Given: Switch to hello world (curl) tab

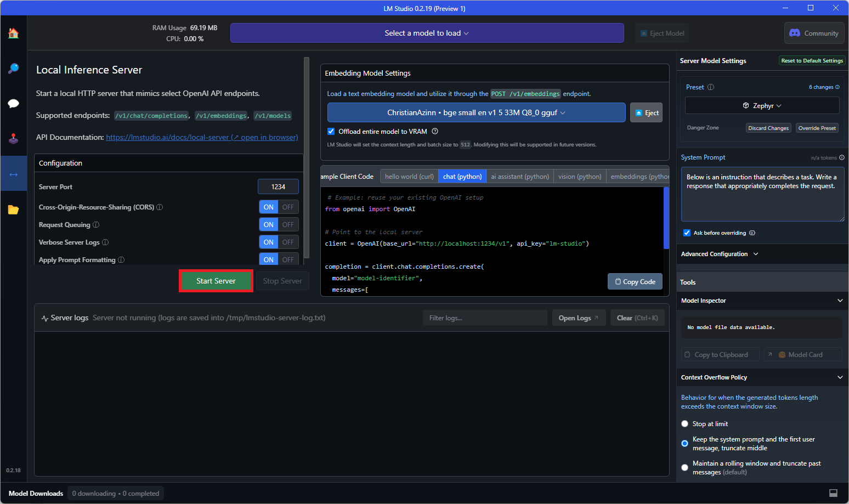Looking at the screenshot, I should tap(409, 177).
